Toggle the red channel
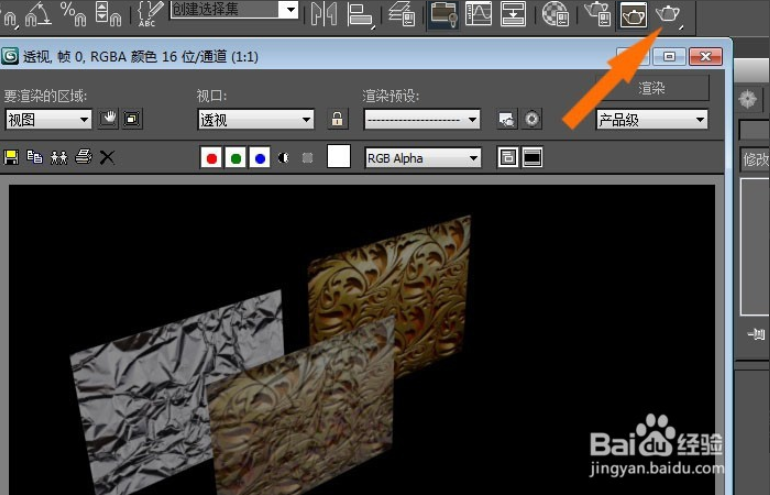 (x=211, y=158)
